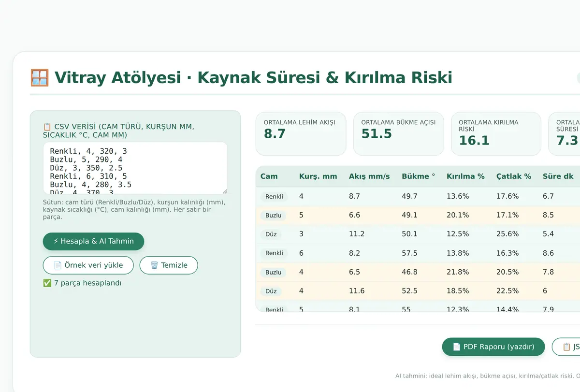Select the 8.6 Süre dk cell

click(548, 253)
